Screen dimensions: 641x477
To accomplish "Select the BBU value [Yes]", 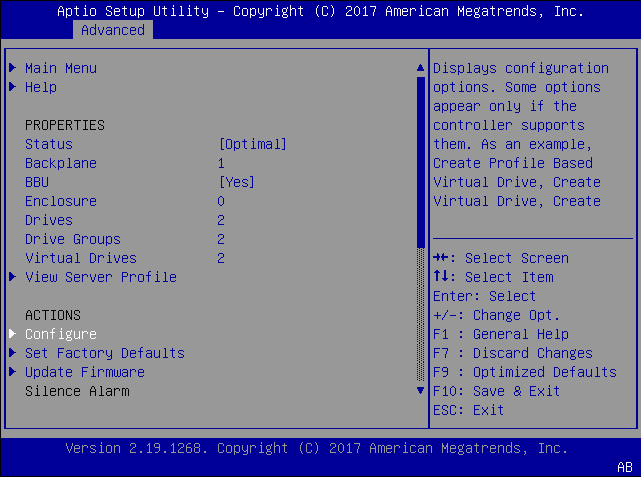I will pyautogui.click(x=237, y=182).
